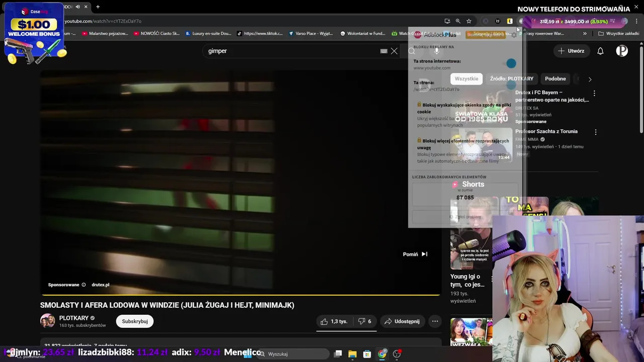Open the on-screen keyboard icon in search
The width and height of the screenshot is (644, 362).
coord(384,51)
